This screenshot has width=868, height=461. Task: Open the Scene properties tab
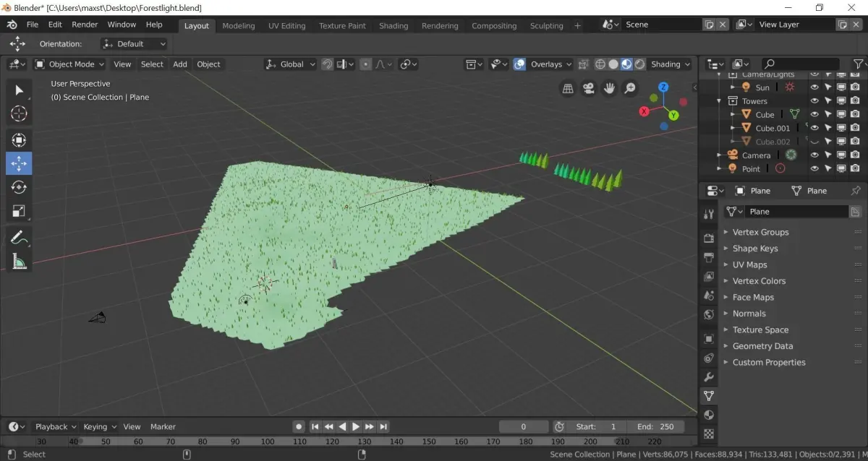click(x=709, y=296)
